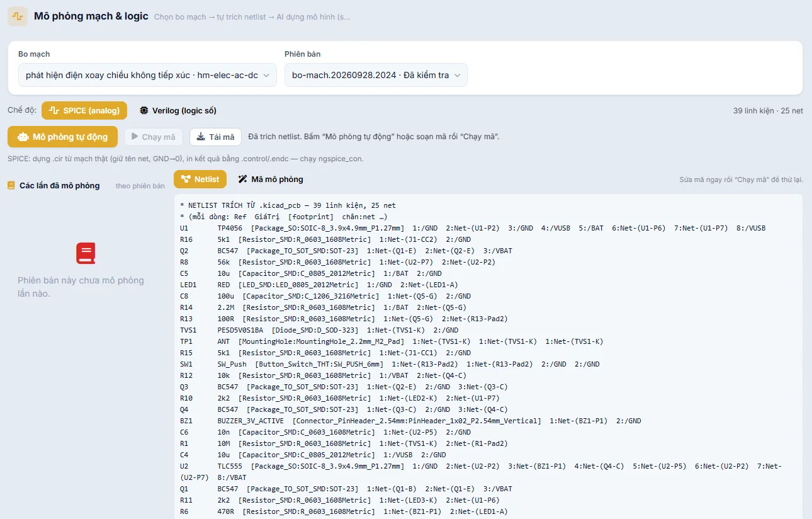Open the Bo mạch board dropdown
812x519 pixels.
(x=147, y=75)
